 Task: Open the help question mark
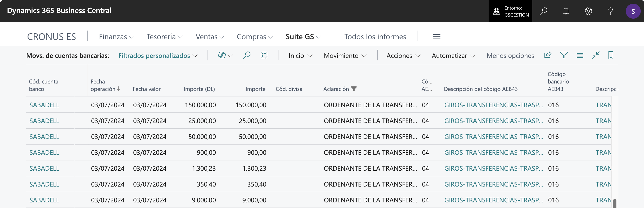[611, 11]
